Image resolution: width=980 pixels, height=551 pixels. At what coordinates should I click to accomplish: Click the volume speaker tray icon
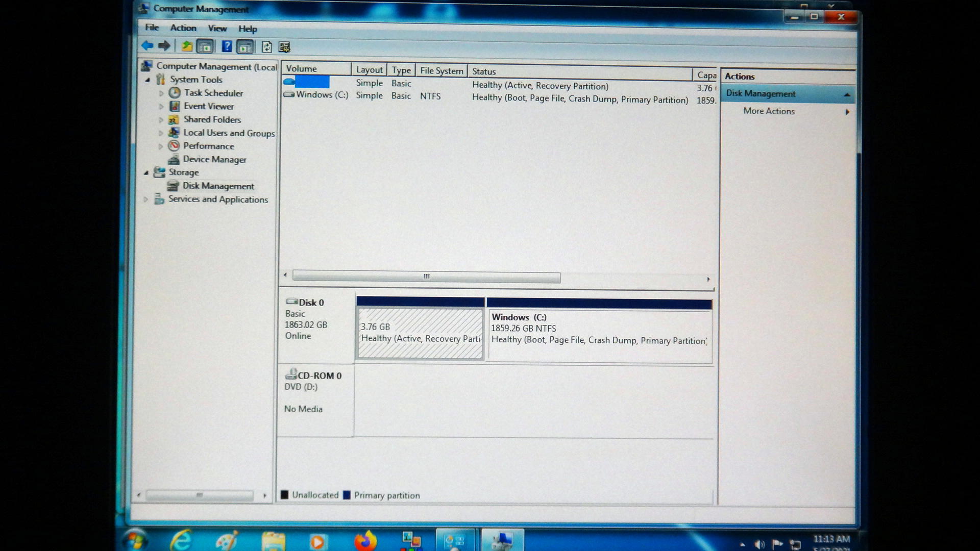[x=759, y=544]
